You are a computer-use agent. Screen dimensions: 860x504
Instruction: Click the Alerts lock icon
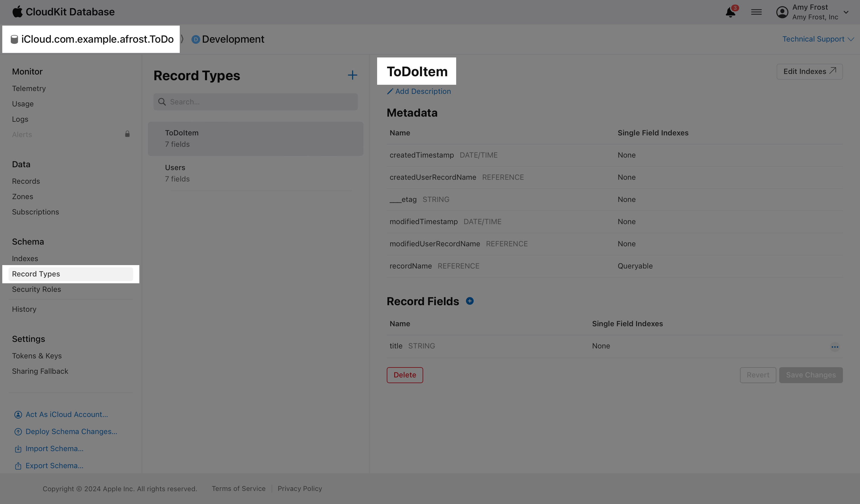point(127,134)
